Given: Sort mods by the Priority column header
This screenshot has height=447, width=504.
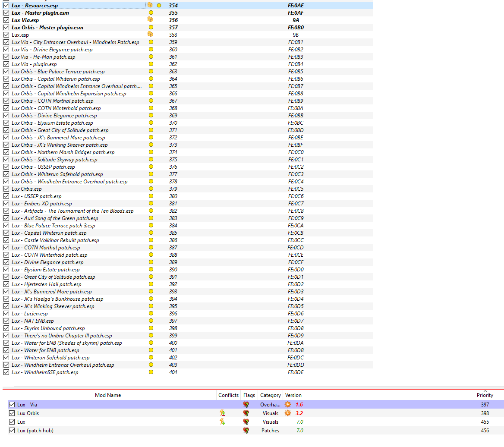Looking at the screenshot, I should point(485,395).
